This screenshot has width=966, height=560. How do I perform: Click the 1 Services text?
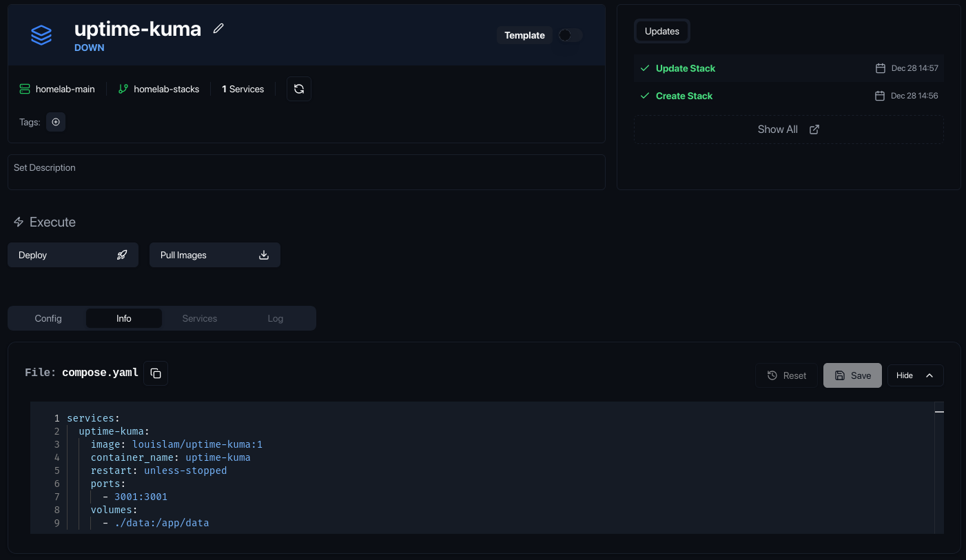[x=243, y=89]
